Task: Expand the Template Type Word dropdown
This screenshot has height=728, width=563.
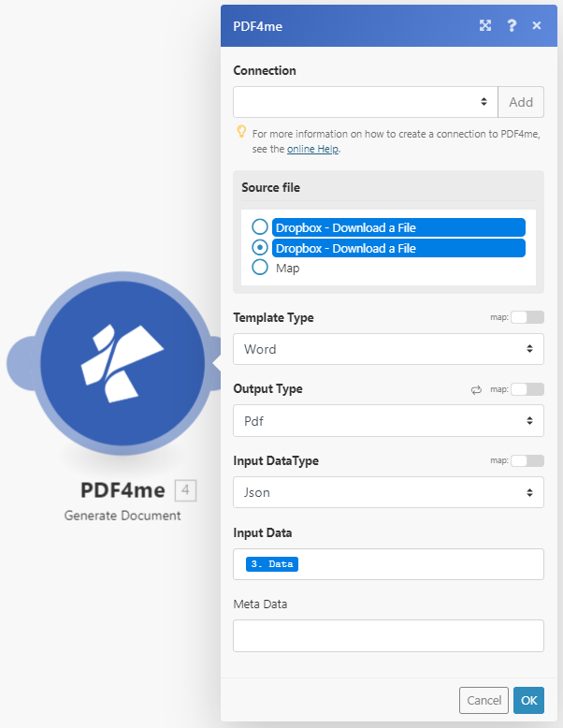Action: [x=387, y=349]
